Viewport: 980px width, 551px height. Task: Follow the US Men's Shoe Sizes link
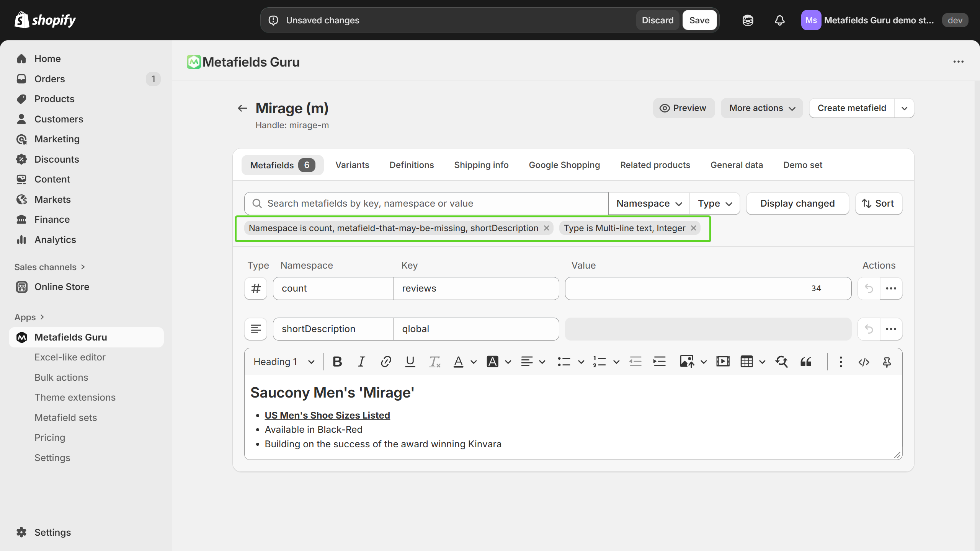pos(327,415)
